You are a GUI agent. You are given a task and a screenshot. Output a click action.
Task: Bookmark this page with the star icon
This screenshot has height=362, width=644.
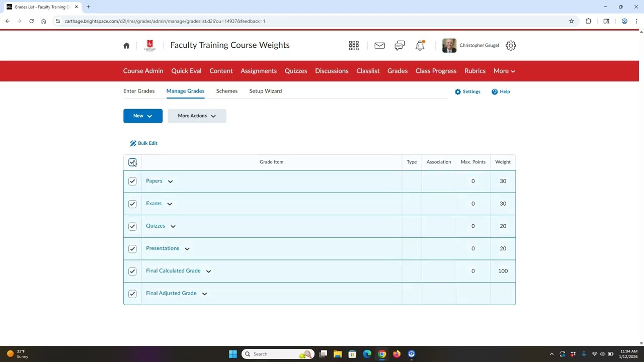[x=572, y=21]
